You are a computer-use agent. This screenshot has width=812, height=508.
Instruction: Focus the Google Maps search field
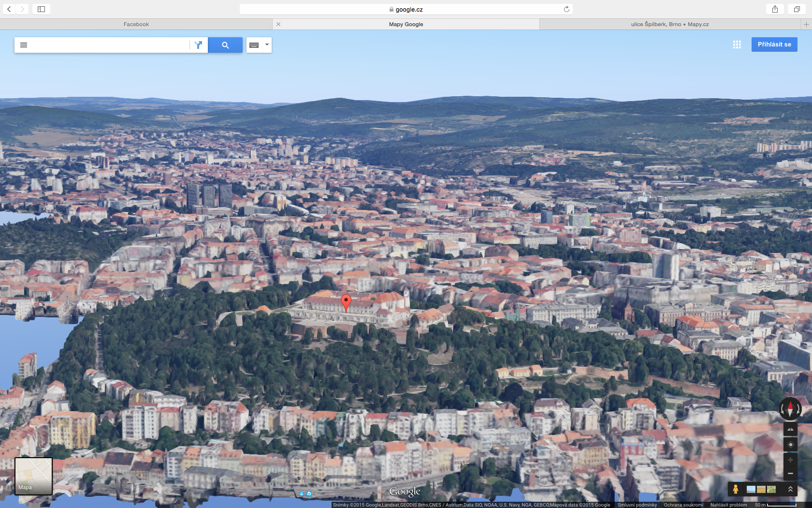[x=110, y=45]
